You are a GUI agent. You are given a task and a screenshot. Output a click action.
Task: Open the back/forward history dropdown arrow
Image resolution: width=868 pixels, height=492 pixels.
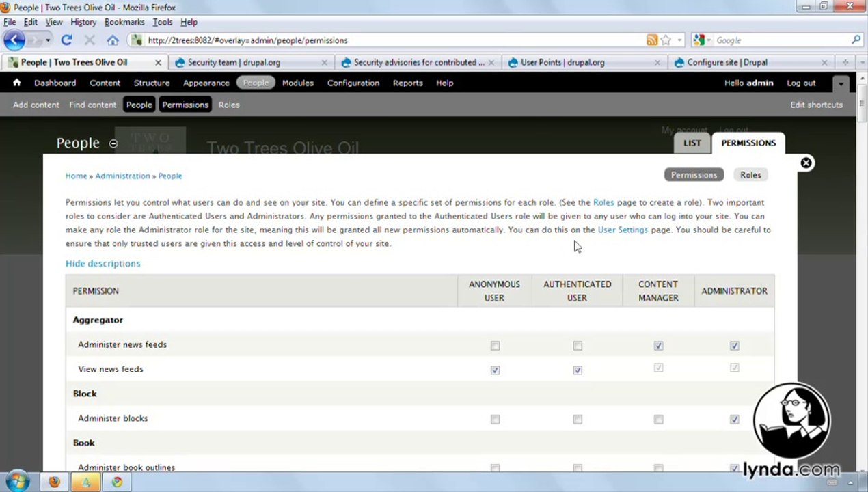coord(48,40)
